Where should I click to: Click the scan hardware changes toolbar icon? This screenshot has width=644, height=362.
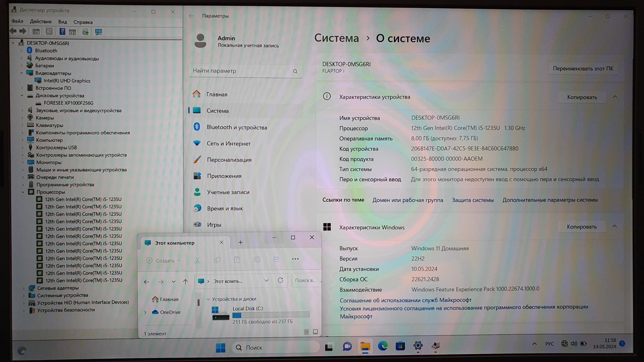coord(98,32)
